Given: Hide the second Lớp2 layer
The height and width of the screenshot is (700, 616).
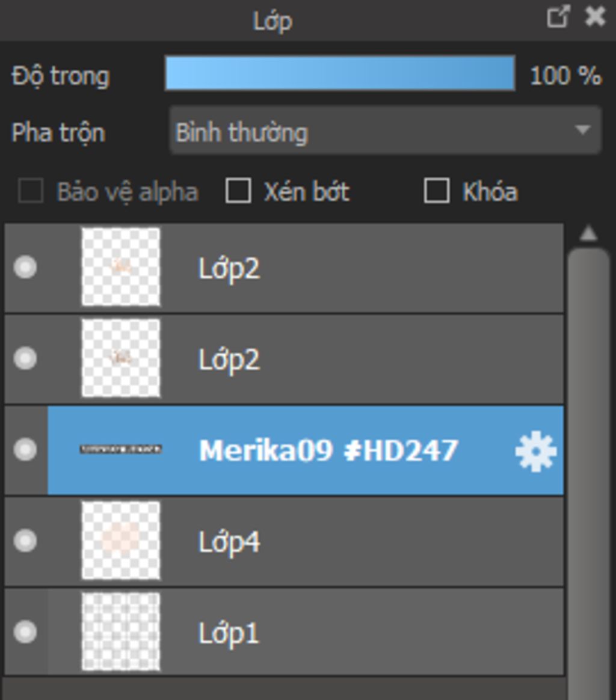Looking at the screenshot, I should pos(25,358).
